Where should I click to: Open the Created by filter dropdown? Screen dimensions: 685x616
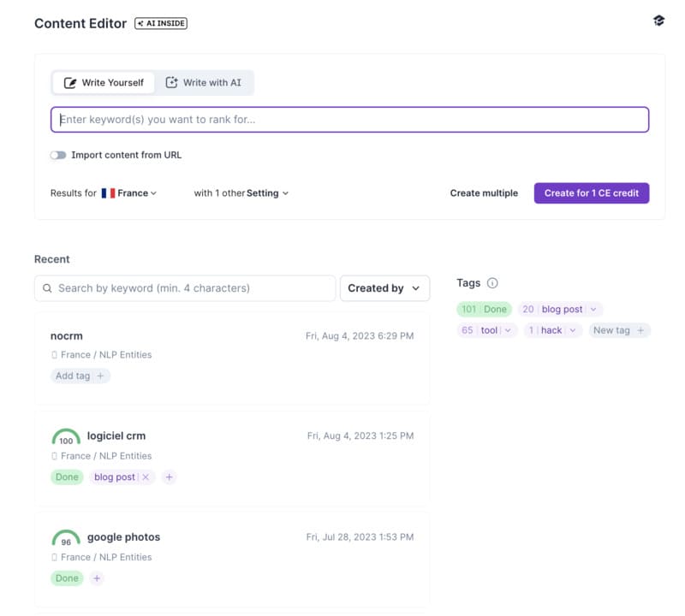(x=384, y=288)
